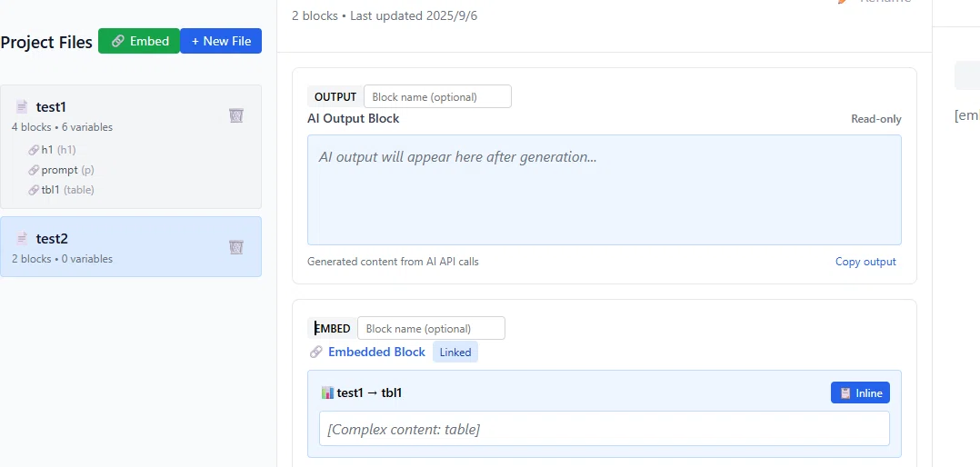The height and width of the screenshot is (467, 980).
Task: Open the test1 file in the sidebar
Action: [x=131, y=146]
